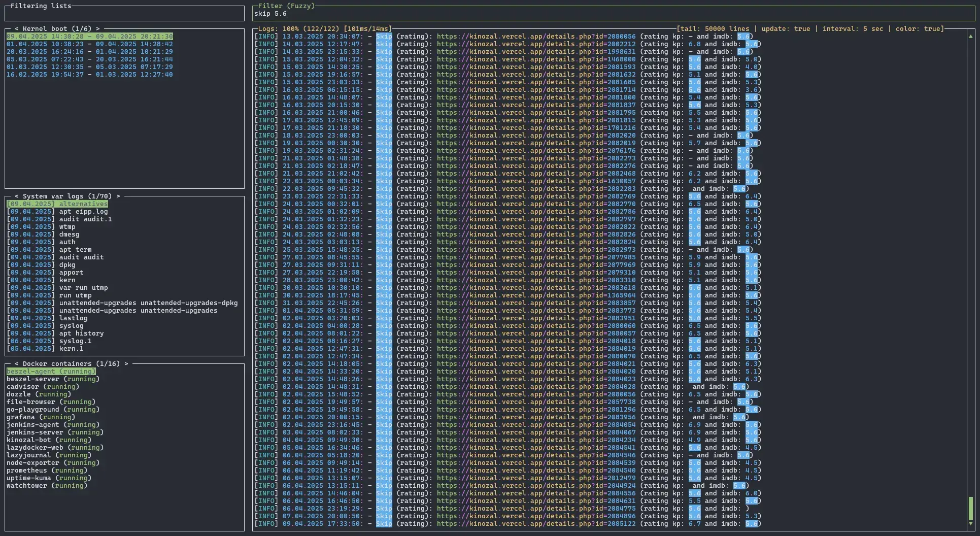
Task: Select boot 09.04.2025 14:30:28 - 20:21:30
Action: point(90,37)
